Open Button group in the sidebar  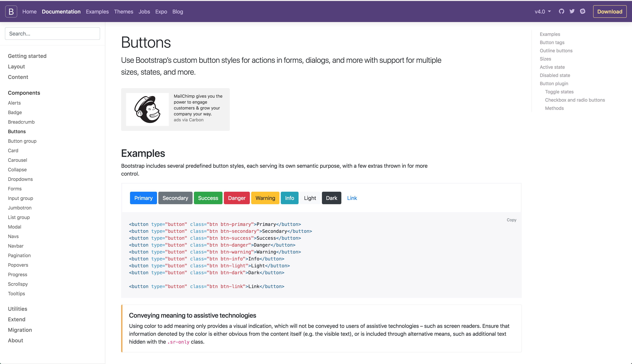click(x=22, y=141)
